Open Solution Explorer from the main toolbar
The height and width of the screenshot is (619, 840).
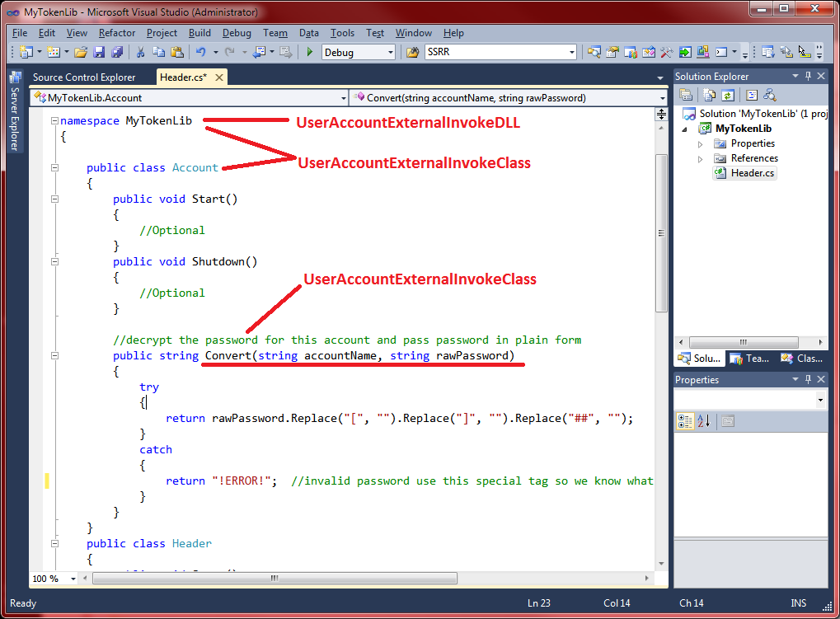[594, 52]
